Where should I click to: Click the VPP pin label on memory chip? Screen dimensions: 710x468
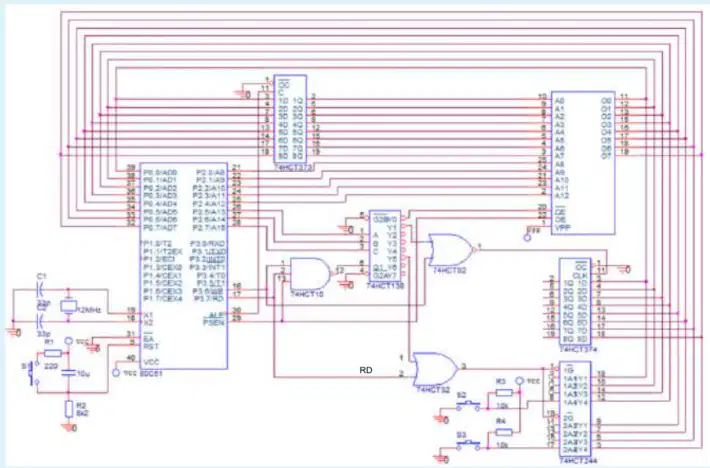point(562,227)
